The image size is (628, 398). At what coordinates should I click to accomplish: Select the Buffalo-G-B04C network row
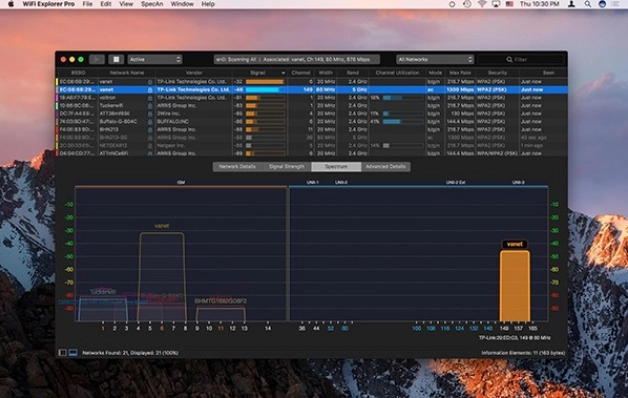(312, 121)
